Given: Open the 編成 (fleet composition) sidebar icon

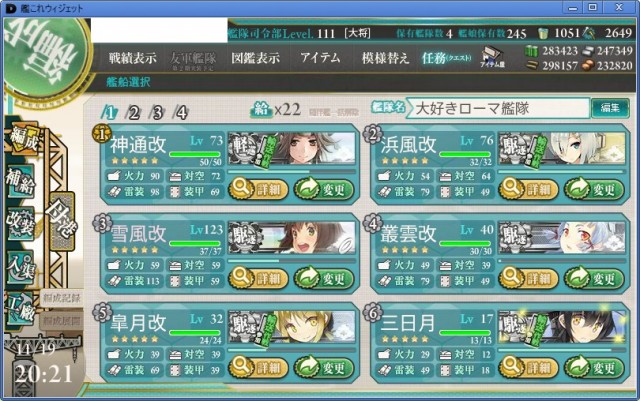Looking at the screenshot, I should tap(24, 138).
